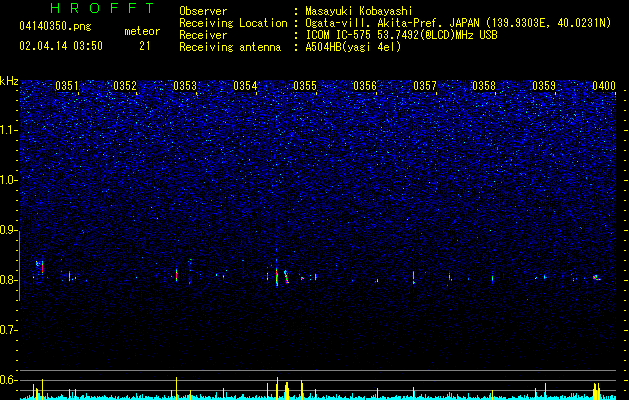Click the 0357 time marker

pyautogui.click(x=425, y=86)
